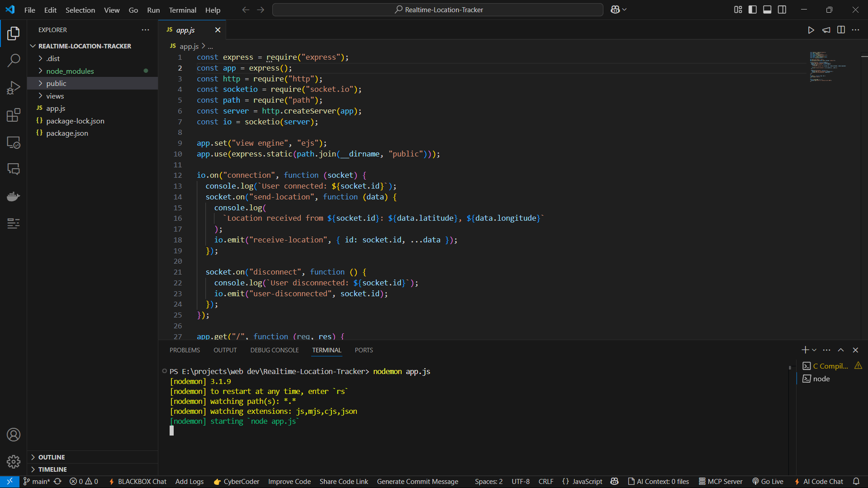Image resolution: width=868 pixels, height=488 pixels.
Task: Toggle the primary side bar layout button
Action: 753,9
